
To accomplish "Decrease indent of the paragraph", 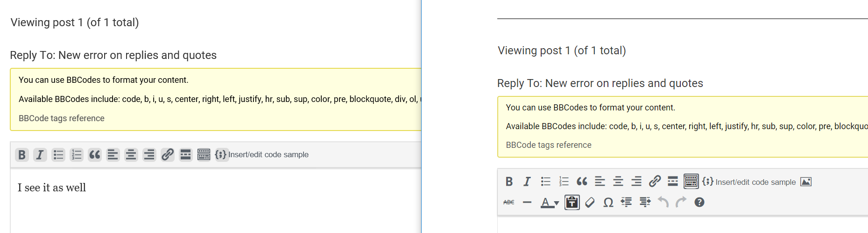I will click(626, 202).
